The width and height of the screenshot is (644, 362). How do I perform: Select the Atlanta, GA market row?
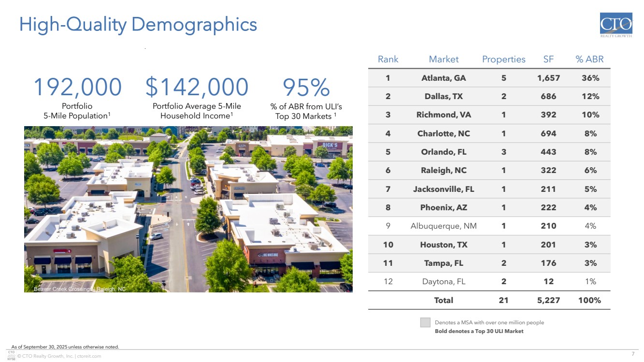tap(444, 78)
